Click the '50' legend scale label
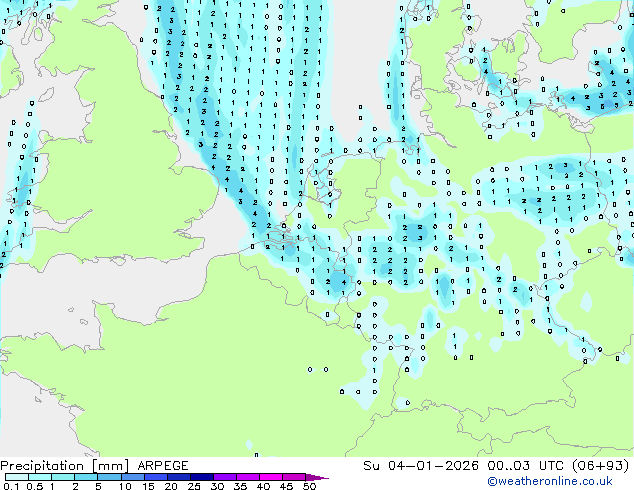This screenshot has height=490, width=634. 309,486
